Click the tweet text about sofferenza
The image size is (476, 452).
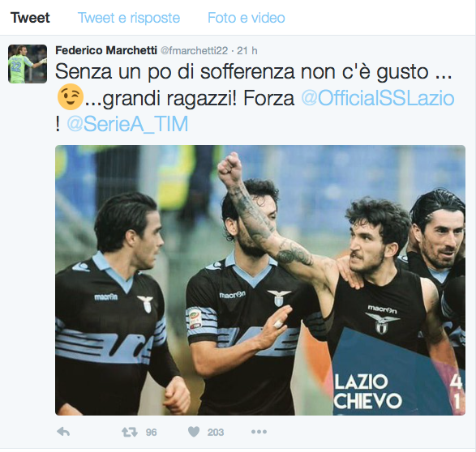(x=255, y=98)
